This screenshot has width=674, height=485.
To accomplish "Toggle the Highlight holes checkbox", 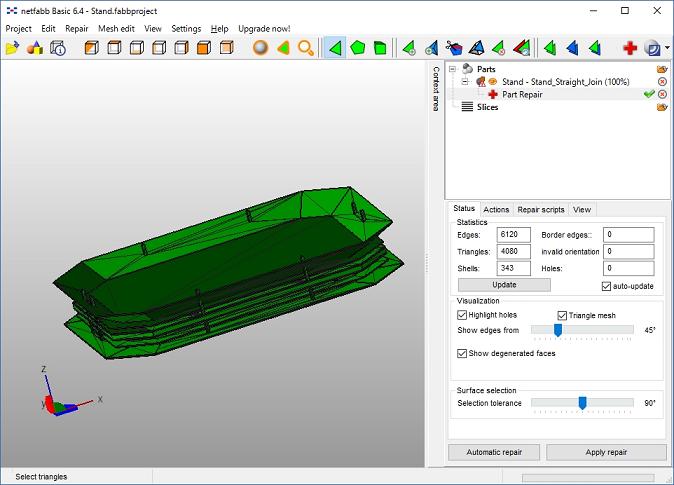I will [x=462, y=315].
